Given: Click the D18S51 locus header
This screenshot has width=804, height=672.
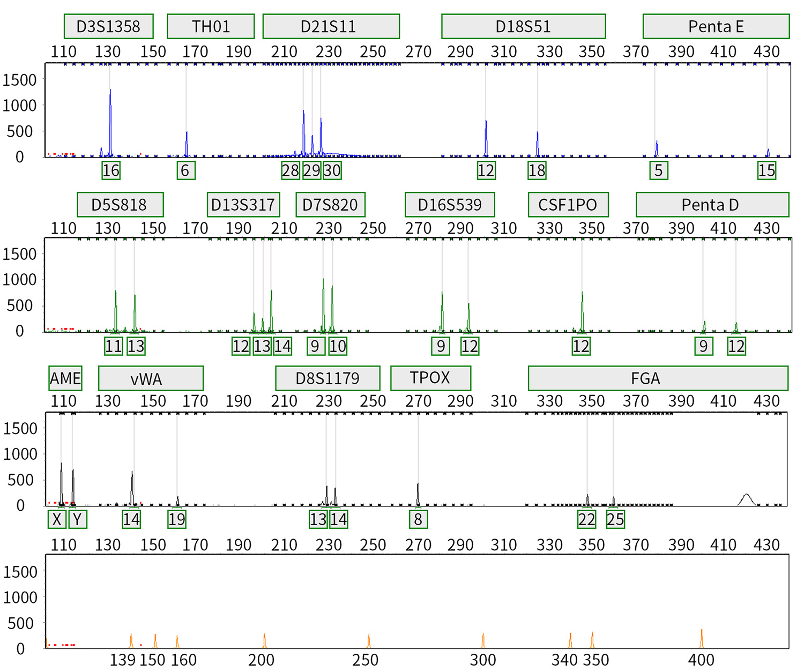Looking at the screenshot, I should [523, 26].
